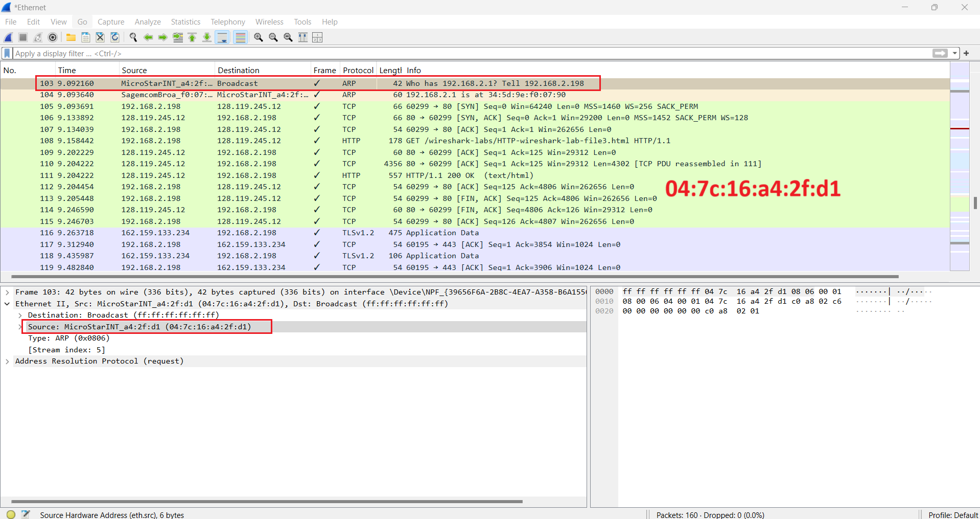Zoom in the main window text
Image resolution: width=980 pixels, height=519 pixels.
(259, 37)
